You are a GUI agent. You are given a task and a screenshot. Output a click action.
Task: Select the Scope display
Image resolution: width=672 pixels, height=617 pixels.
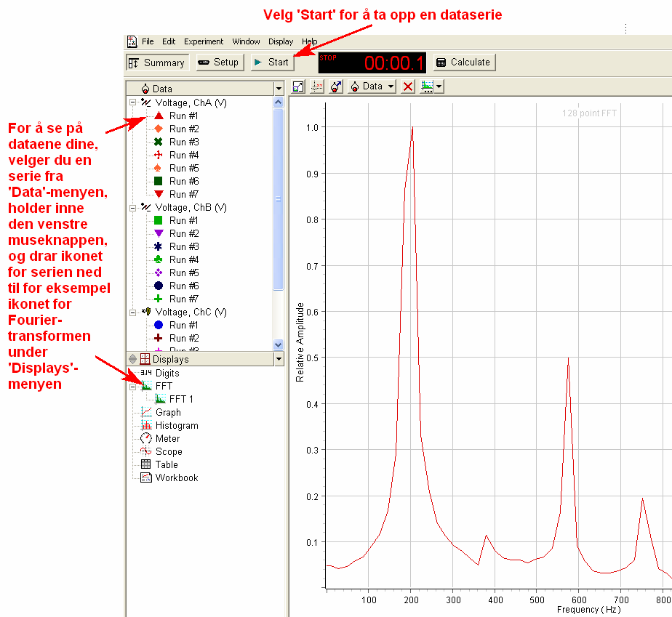point(161,452)
